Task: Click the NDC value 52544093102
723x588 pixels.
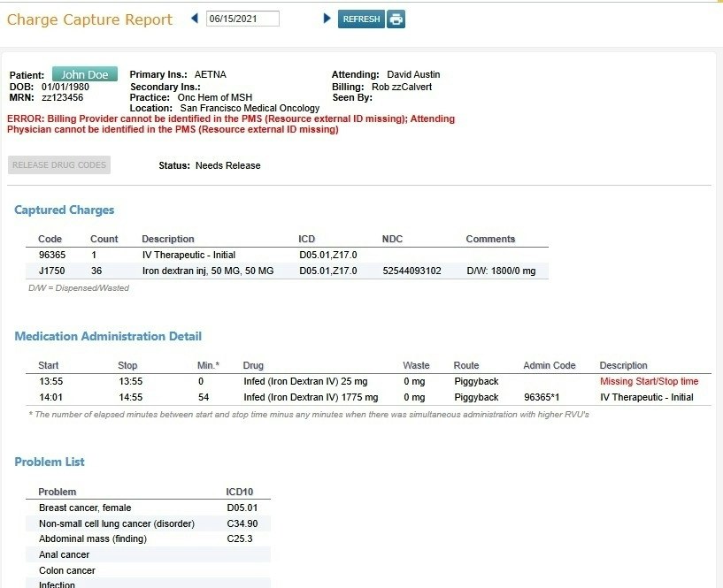Action: pos(411,271)
